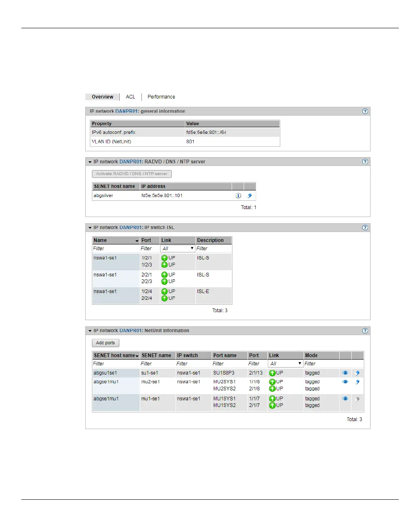Click the Add ports button
Screen dimensions: 420x523
pyautogui.click(x=106, y=343)
